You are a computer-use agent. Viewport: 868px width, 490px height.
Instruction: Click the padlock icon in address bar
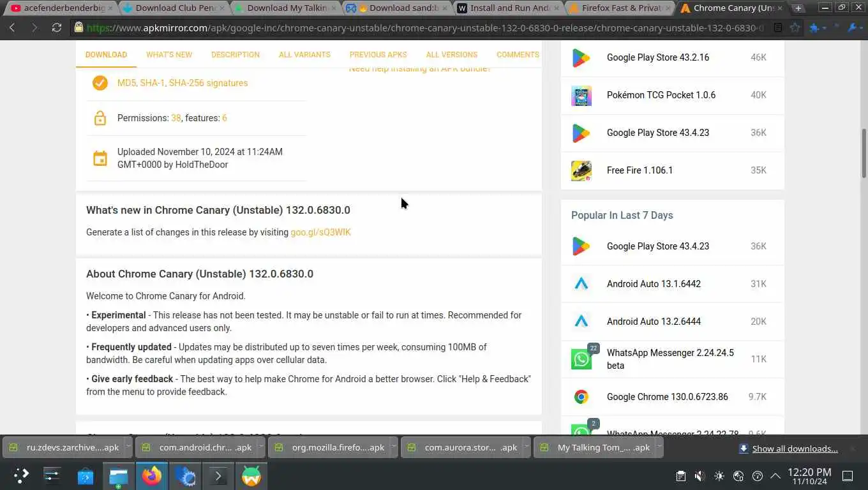coord(79,28)
